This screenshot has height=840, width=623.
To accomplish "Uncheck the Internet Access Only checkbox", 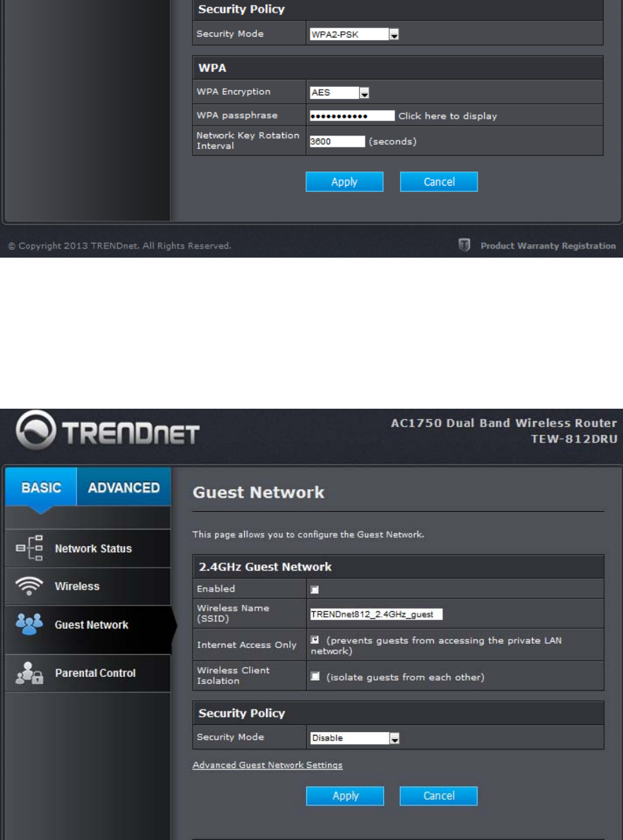I will point(315,640).
